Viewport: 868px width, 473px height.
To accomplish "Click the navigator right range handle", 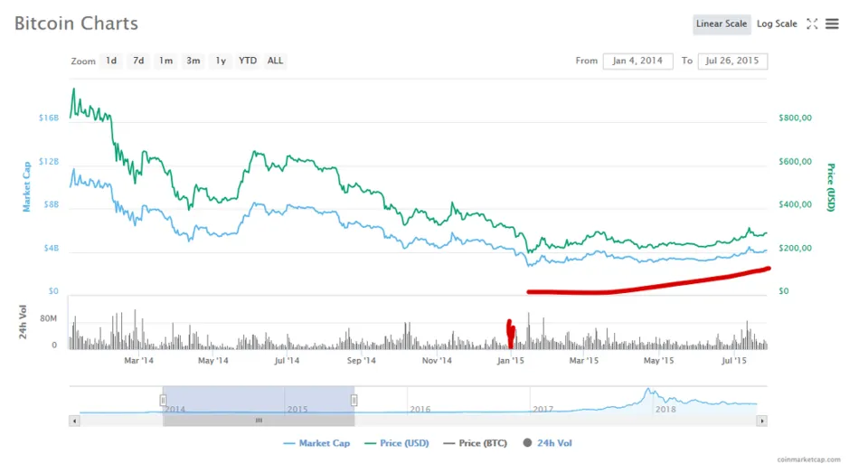I will tap(354, 400).
